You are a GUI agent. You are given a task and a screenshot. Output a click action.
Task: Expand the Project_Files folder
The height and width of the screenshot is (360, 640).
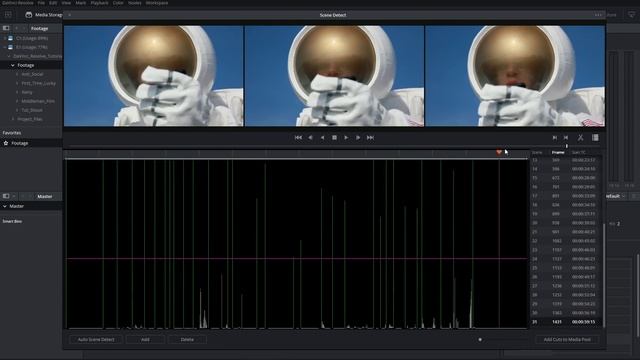pos(13,119)
